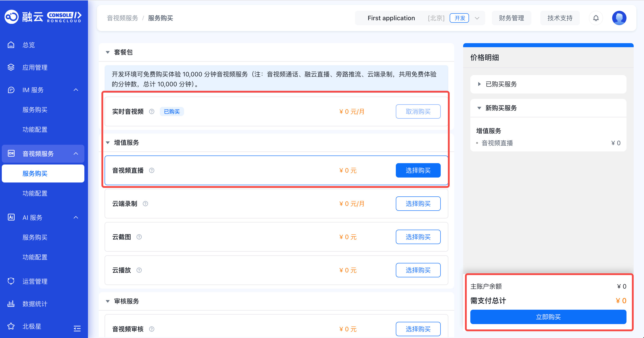Select the 北极星 star icon in sidebar
Screen dimensions: 644x338
(x=11, y=326)
